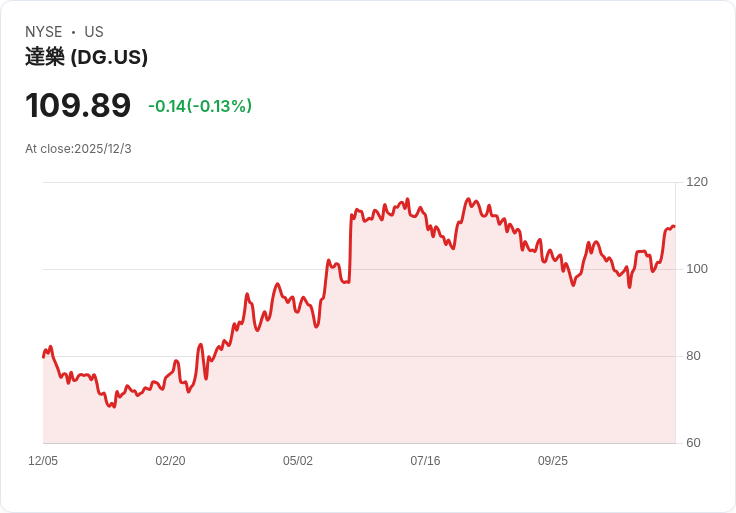Click the 12/05 x-axis date label
This screenshot has width=736, height=513.
click(x=43, y=461)
